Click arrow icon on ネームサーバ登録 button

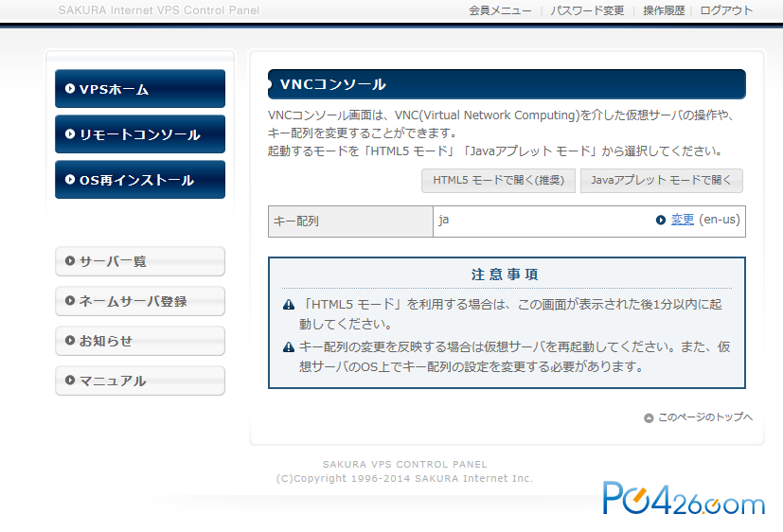70,300
